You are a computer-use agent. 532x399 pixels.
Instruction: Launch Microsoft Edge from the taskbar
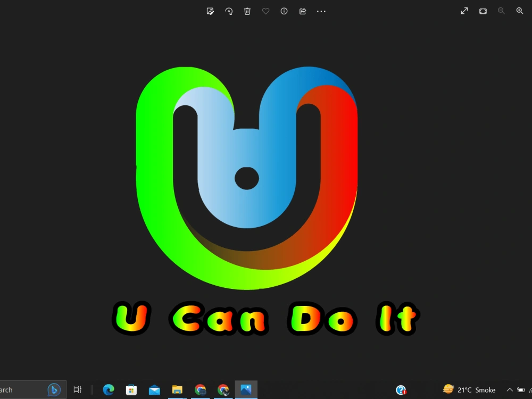[x=108, y=389]
